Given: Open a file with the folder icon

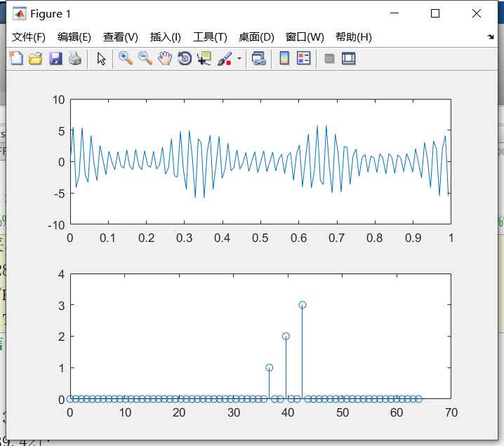Looking at the screenshot, I should click(36, 59).
